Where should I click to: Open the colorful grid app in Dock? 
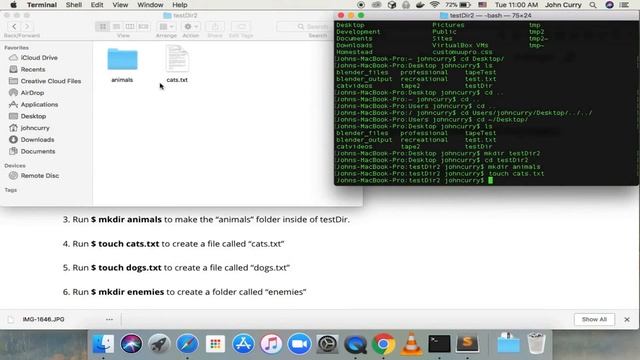click(215, 344)
